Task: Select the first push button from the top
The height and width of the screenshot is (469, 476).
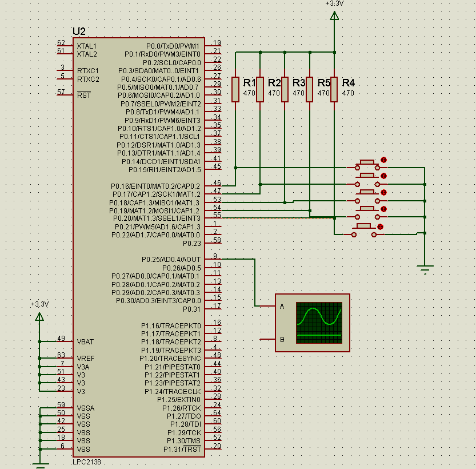Action: pyautogui.click(x=367, y=165)
